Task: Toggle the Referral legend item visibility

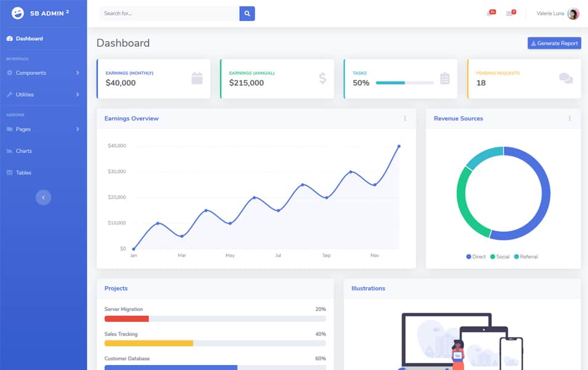Action: (x=526, y=257)
